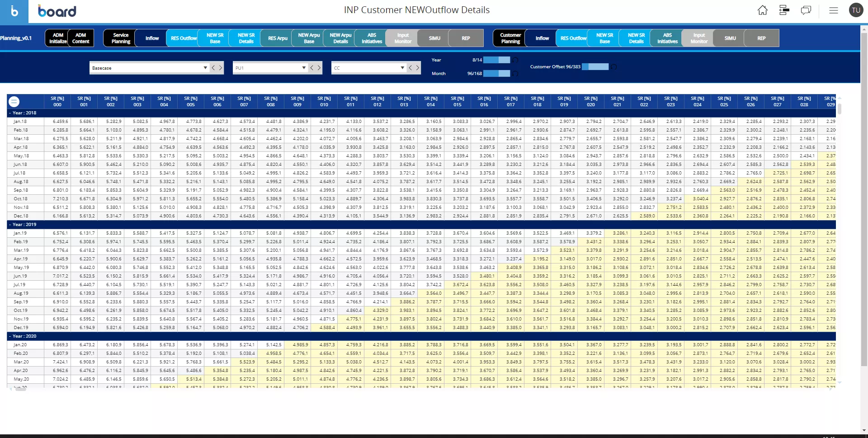The image size is (868, 438).
Task: Select the Dec.19 row label
Action: (x=20, y=328)
